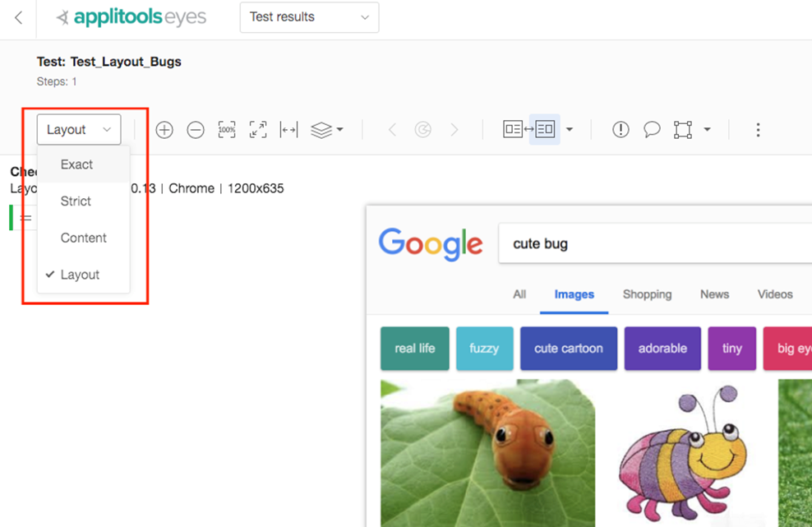Select the Strict match level
812x527 pixels.
point(75,201)
